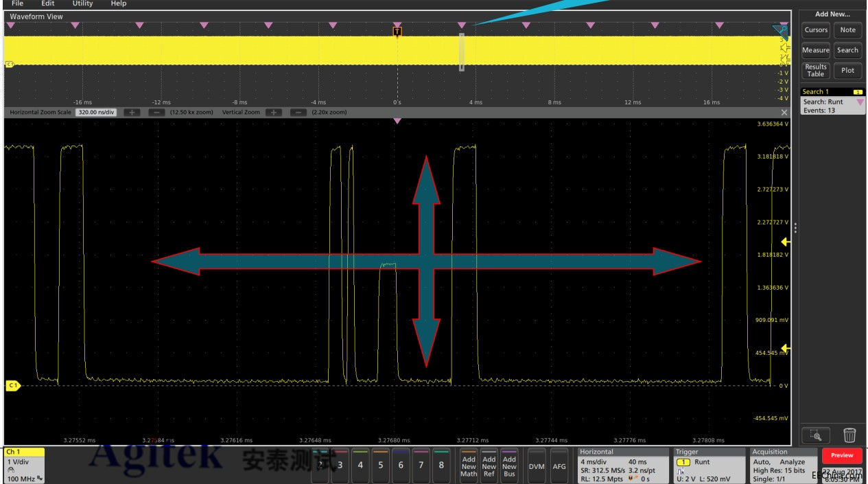
Task: Open the Ch 1 settings badge
Action: [x=24, y=465]
